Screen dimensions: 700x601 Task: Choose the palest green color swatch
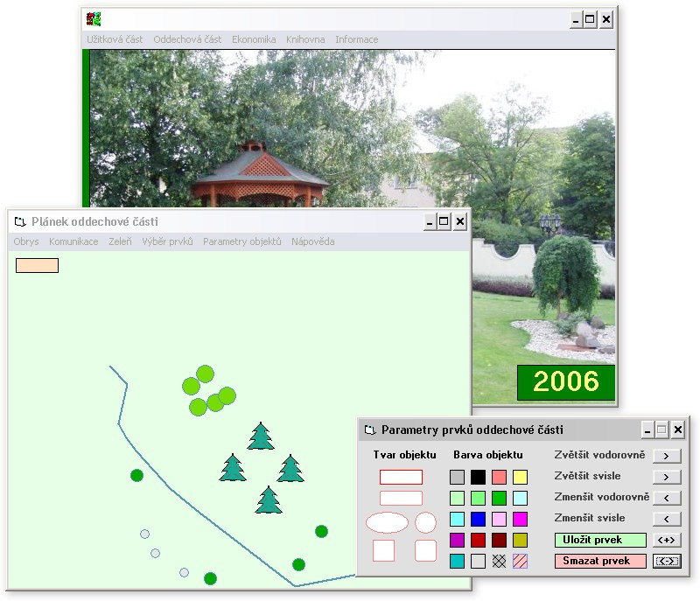457,498
